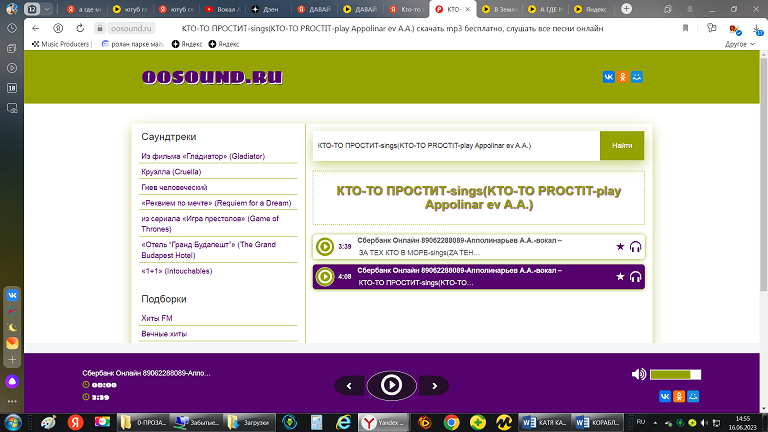Viewport: 768px width, 432px height.
Task: Bookmark this page with bookmark icon
Action: click(x=685, y=28)
